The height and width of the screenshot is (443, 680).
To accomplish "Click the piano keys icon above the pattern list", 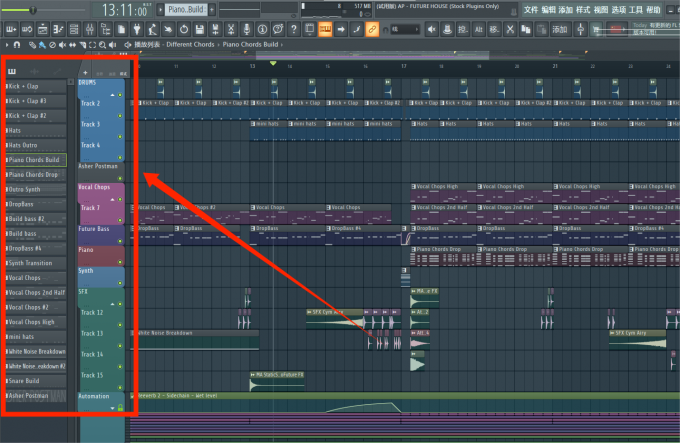I will (x=12, y=72).
